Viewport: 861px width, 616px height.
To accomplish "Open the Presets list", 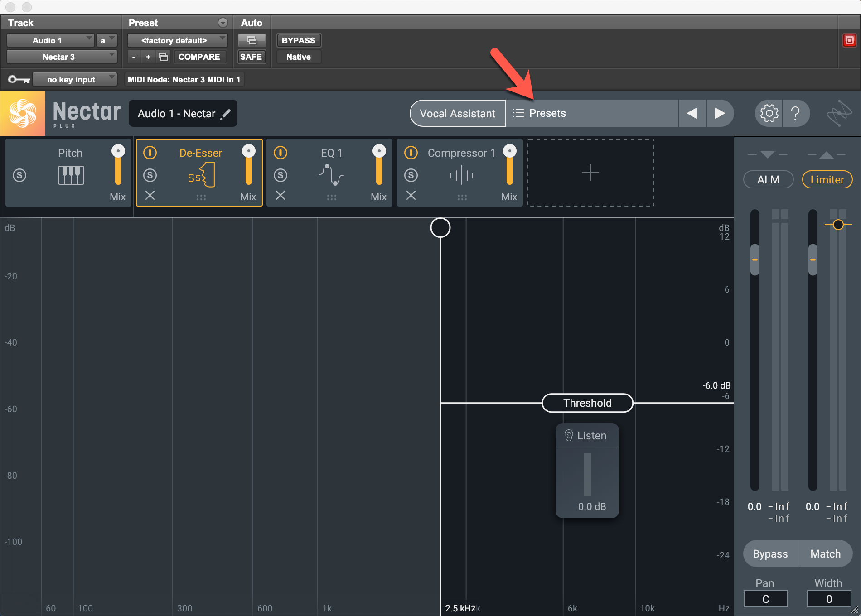I will [x=591, y=113].
